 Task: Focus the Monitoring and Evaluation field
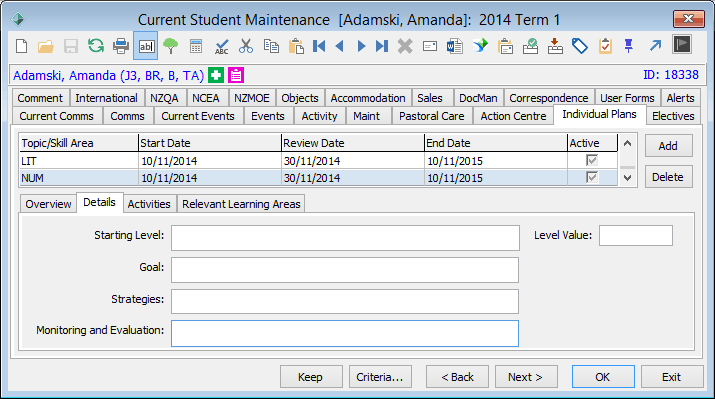point(345,333)
